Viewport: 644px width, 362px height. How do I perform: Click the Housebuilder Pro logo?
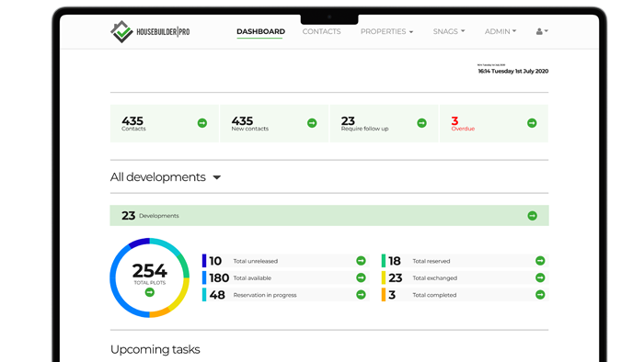[150, 31]
